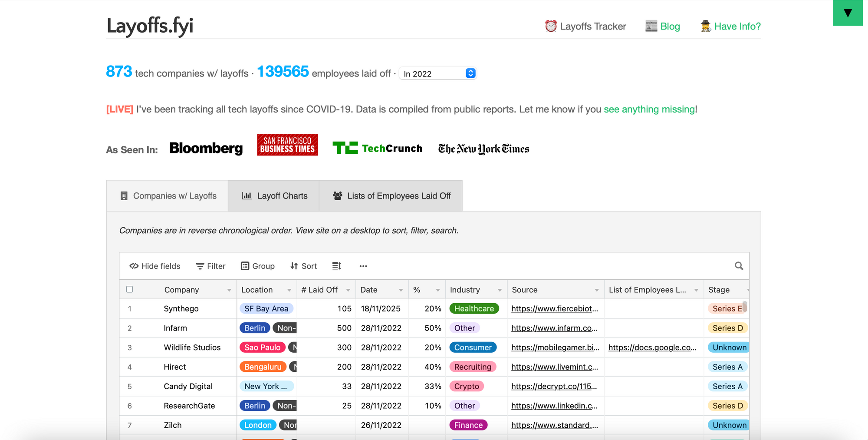
Task: Select the Bengaluru location tag
Action: (263, 367)
